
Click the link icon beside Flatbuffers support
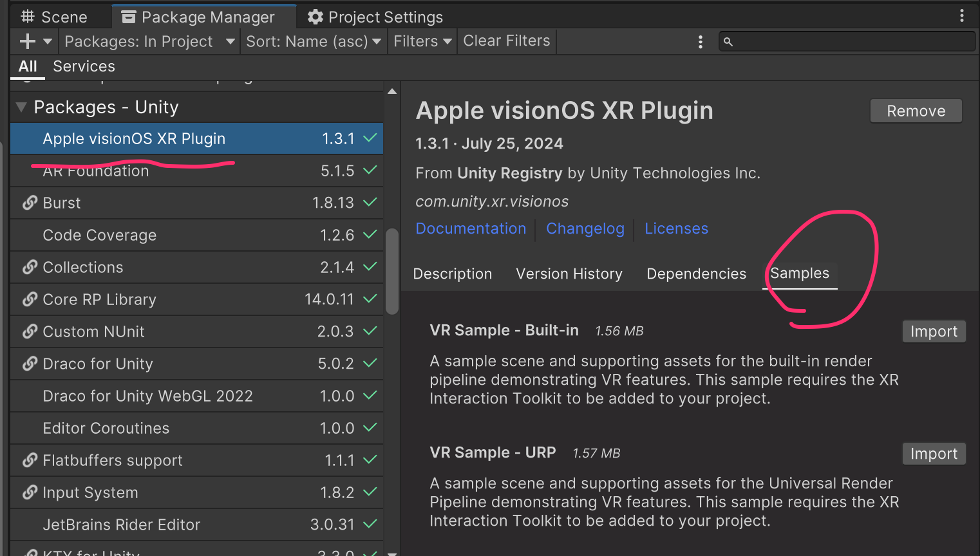pos(30,460)
